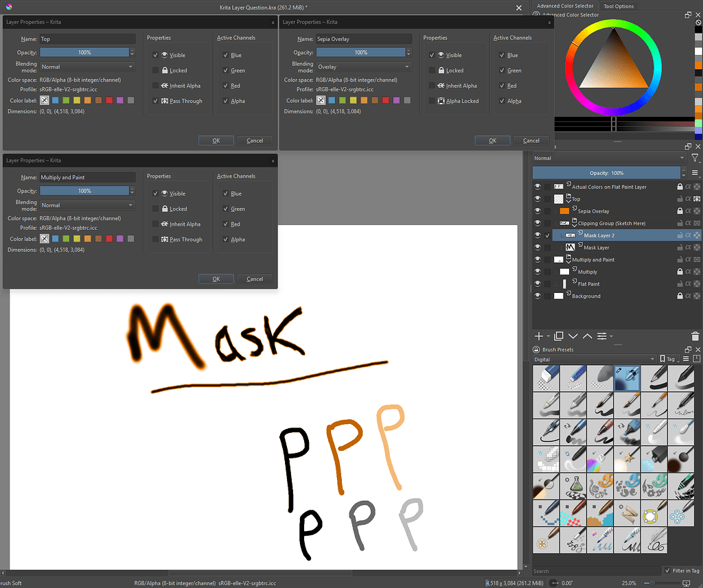Hide the Background layer
This screenshot has height=588, width=703.
click(538, 296)
